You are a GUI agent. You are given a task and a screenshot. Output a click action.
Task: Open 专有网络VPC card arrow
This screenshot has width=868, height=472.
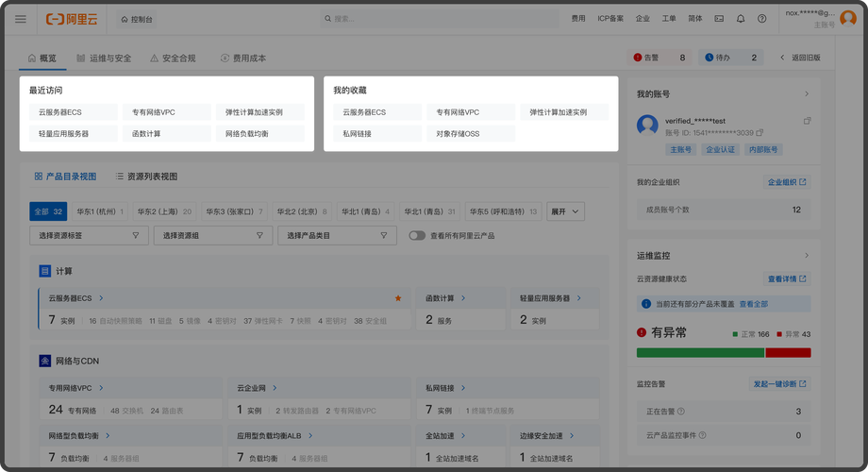[101, 388]
